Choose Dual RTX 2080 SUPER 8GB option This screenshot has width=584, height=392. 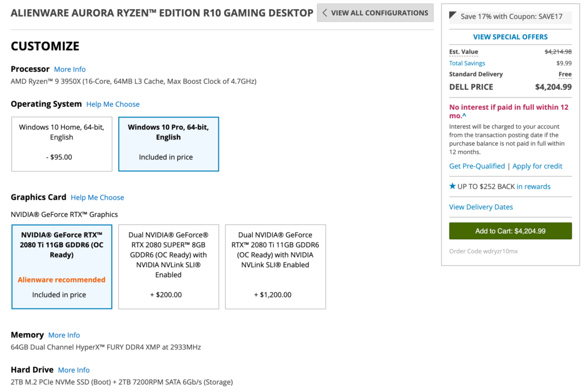168,266
